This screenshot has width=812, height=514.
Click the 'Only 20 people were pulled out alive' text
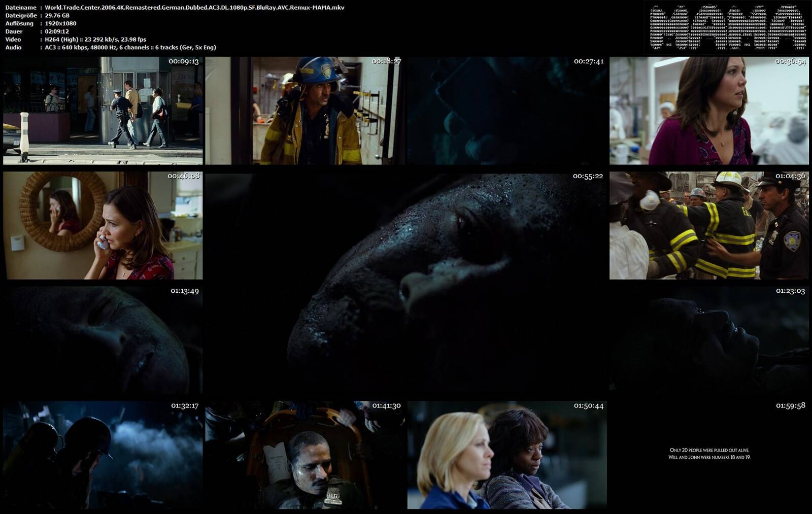tap(709, 450)
